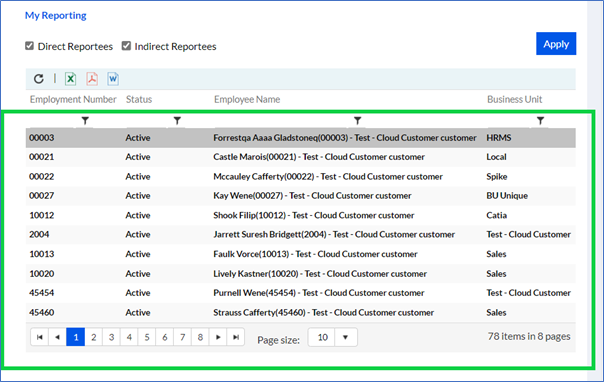
Task: Open the Status column filter icon
Action: 177,121
